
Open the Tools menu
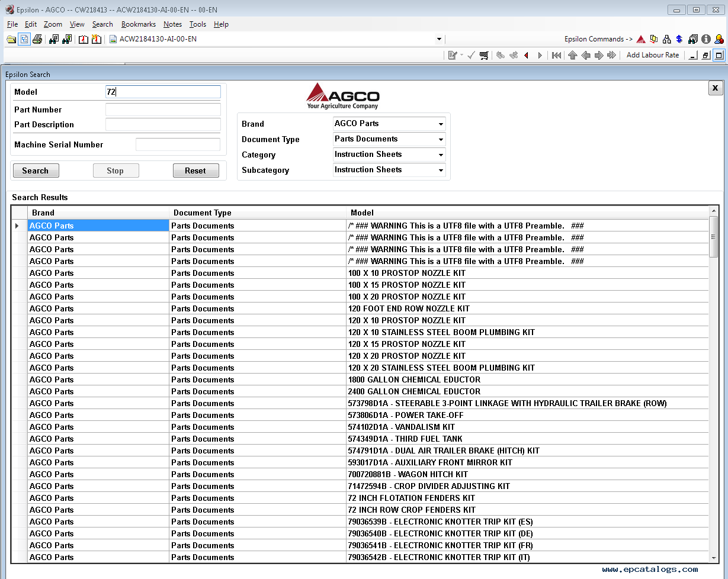click(x=198, y=24)
